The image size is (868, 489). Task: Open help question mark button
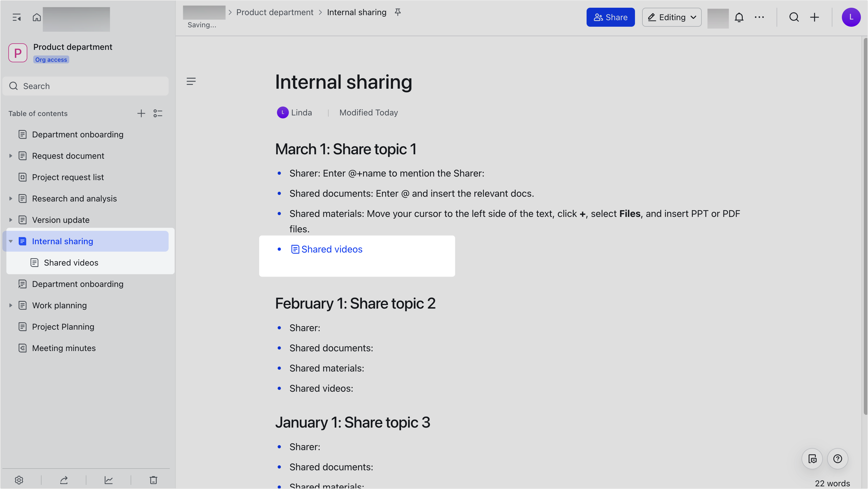click(x=838, y=459)
